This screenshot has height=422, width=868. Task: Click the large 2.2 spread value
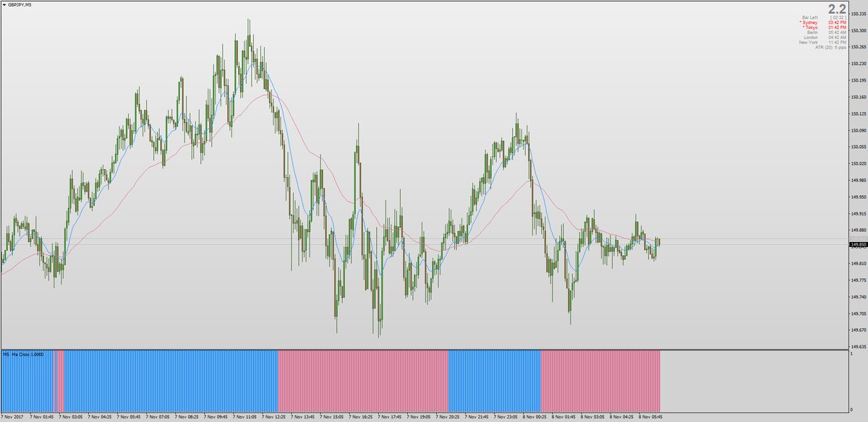[x=838, y=9]
